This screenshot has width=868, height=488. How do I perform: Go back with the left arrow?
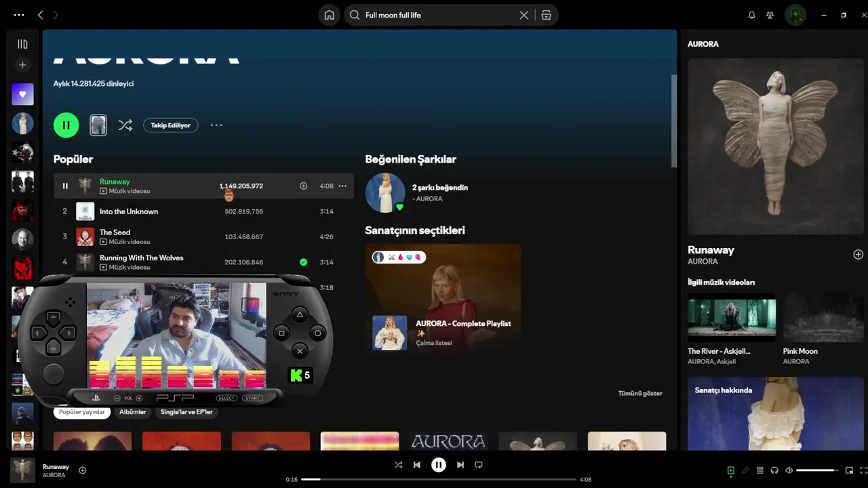(x=41, y=15)
